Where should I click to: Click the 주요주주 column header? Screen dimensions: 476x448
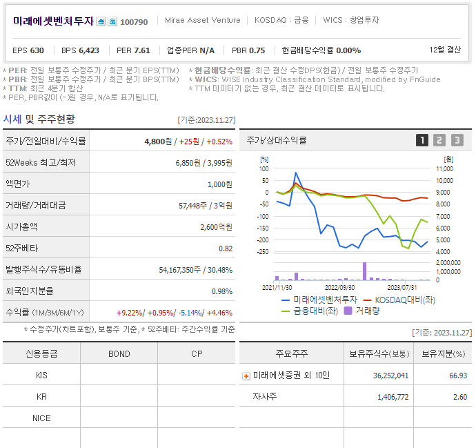(291, 353)
